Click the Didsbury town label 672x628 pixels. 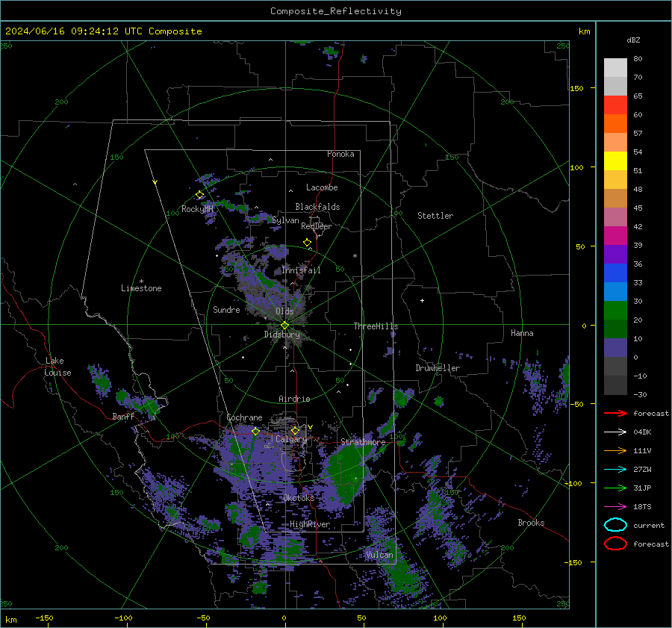click(x=282, y=335)
